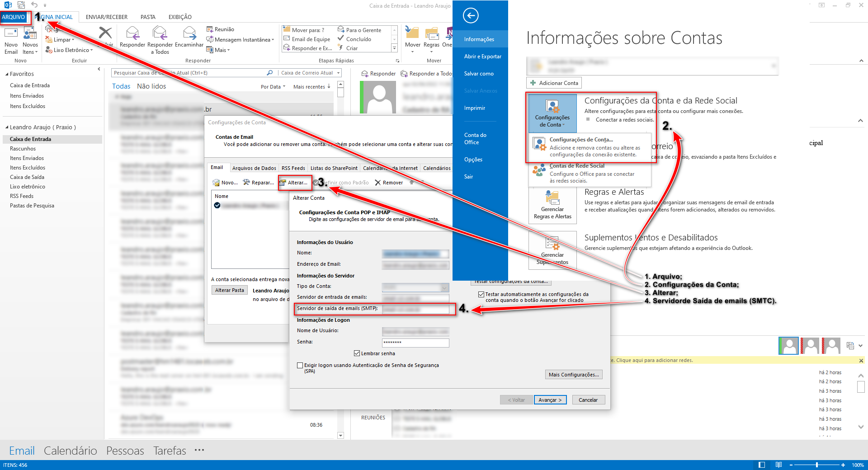Image resolution: width=868 pixels, height=470 pixels.
Task: Click Remover in account settings toolbar
Action: coord(389,183)
